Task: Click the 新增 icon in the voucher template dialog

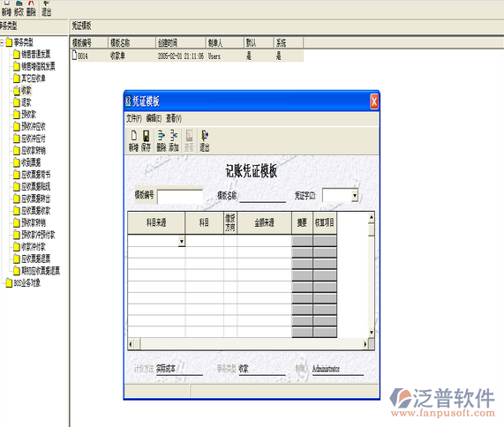Action: tap(133, 136)
